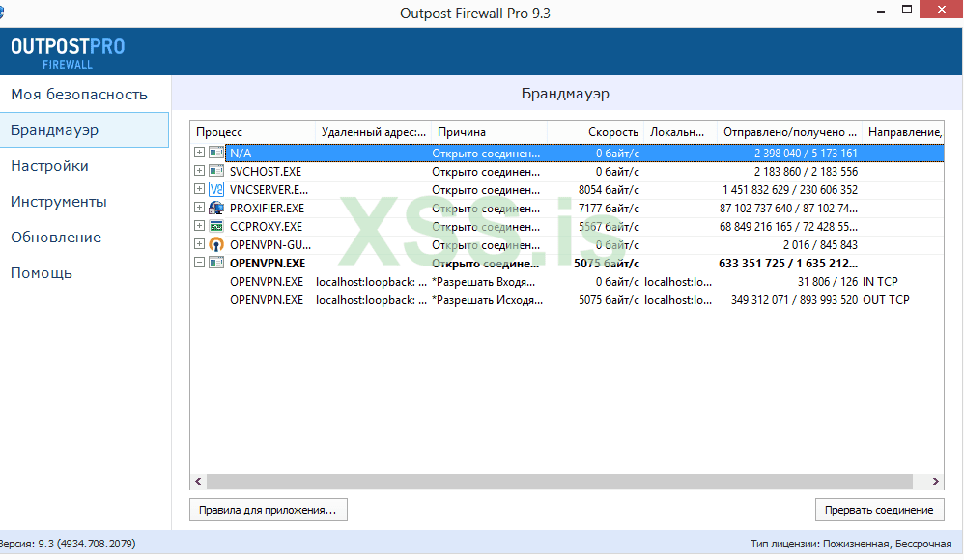Expand the PROXIFIER.EXE connections

[x=199, y=208]
